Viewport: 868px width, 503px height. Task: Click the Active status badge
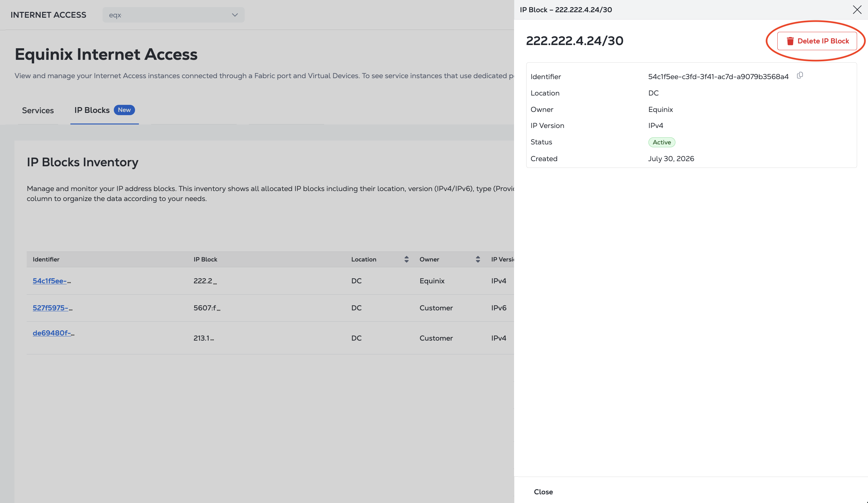[662, 142]
